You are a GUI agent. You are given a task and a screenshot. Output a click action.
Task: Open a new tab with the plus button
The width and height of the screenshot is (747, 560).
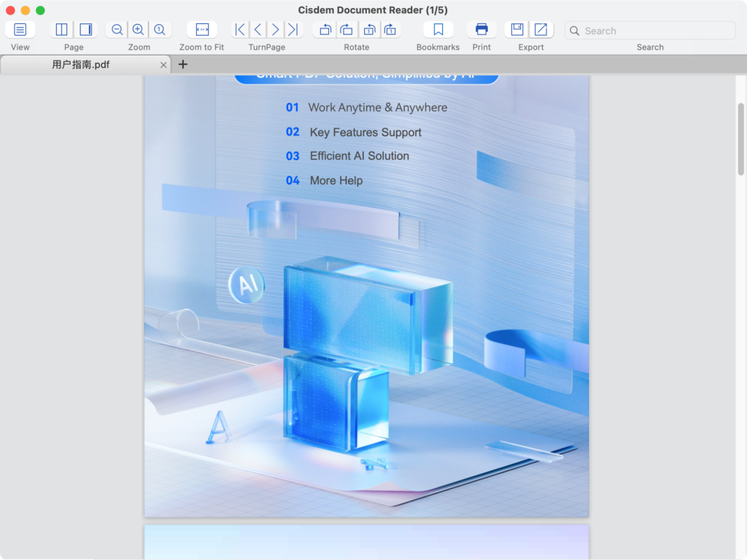coord(182,64)
